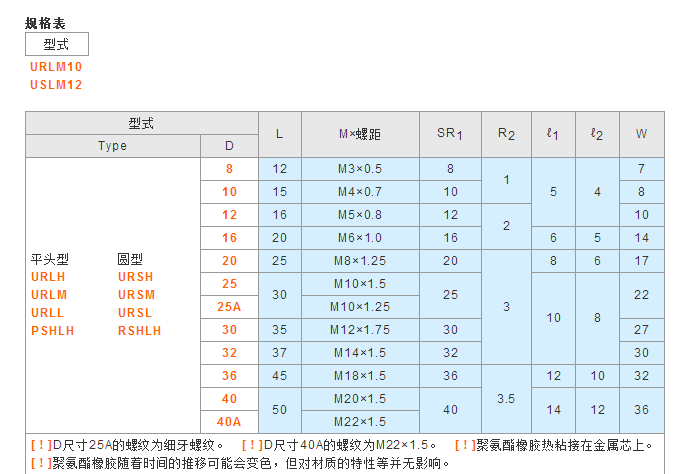Image resolution: width=678 pixels, height=474 pixels.
Task: Select D size 32 in the D column
Action: [229, 353]
